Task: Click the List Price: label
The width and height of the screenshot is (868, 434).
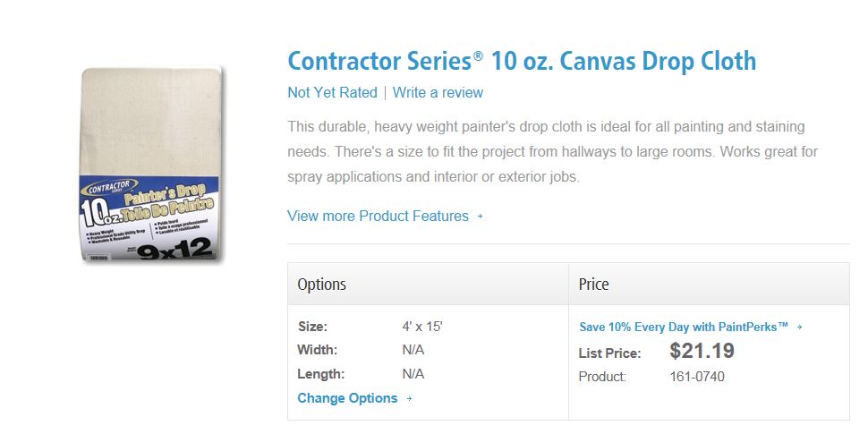Action: (x=610, y=353)
